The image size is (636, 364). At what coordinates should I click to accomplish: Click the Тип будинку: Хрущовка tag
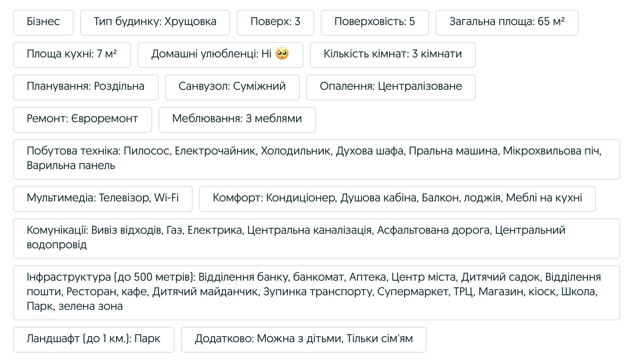[155, 23]
